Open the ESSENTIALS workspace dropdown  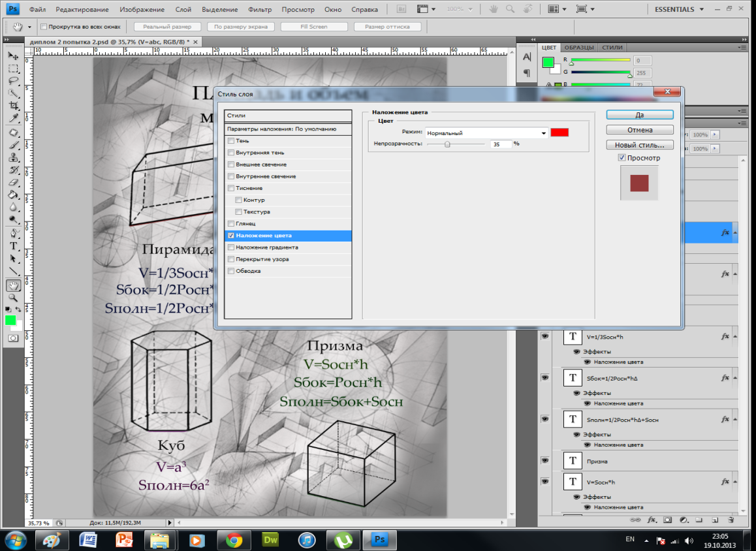point(680,9)
